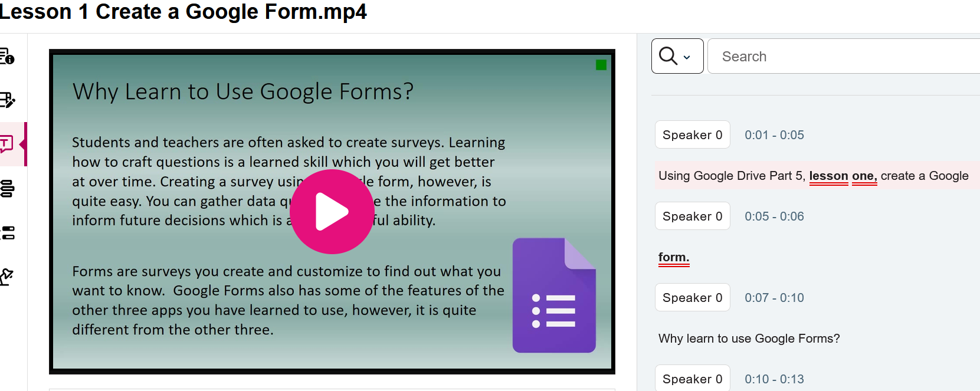This screenshot has height=391, width=980.
Task: Click Speaker 0 button for the 0:07 - 0:10 caption
Action: tap(693, 298)
